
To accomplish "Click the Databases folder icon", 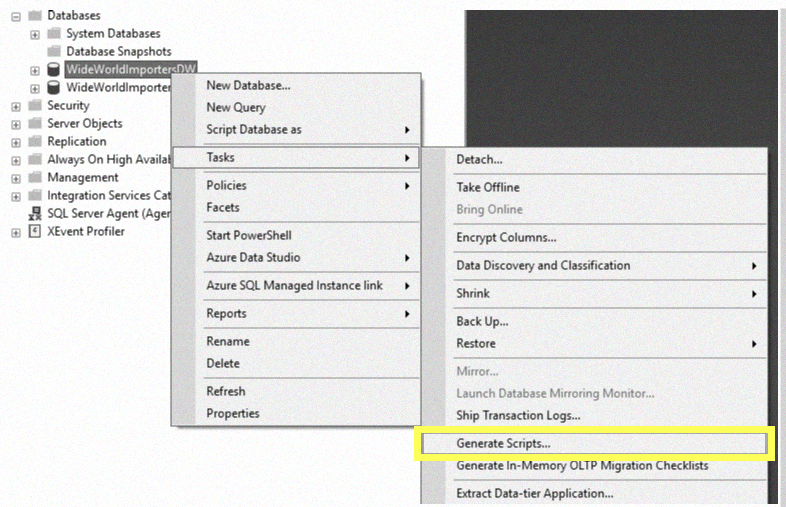I will [x=35, y=16].
